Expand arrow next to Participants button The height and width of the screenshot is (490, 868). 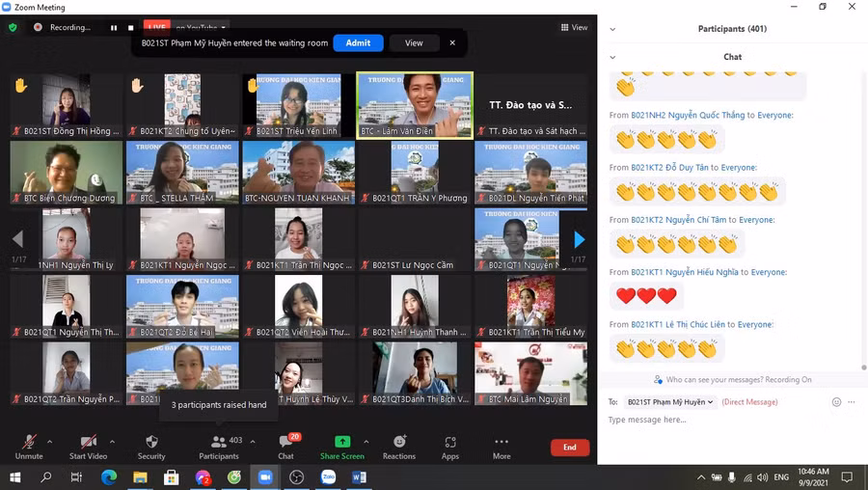coord(253,442)
